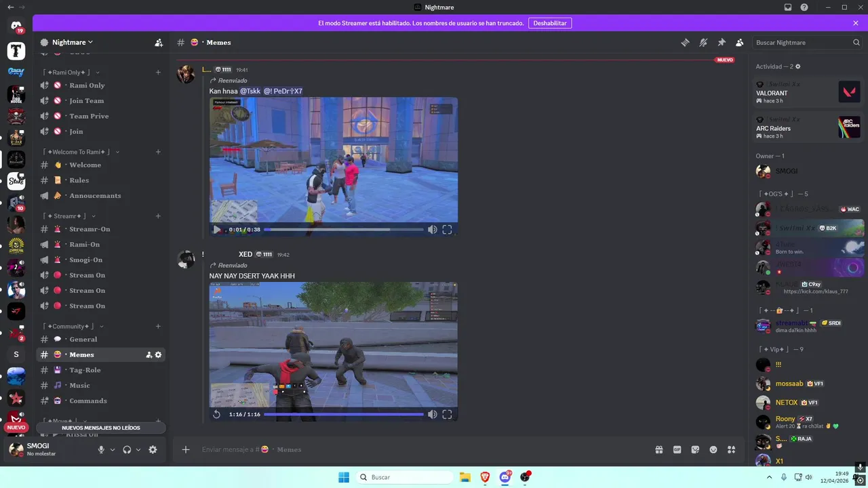This screenshot has height=488, width=868.
Task: Open the Commands channel
Action: [100, 401]
